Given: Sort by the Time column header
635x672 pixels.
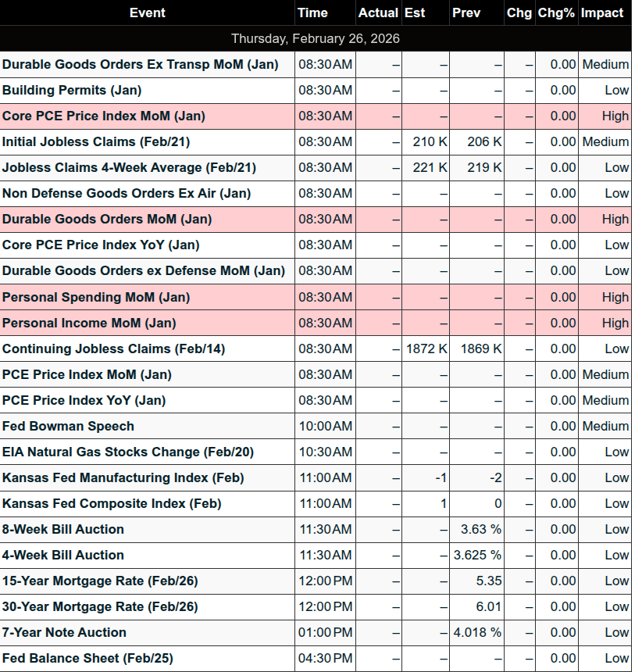Looking at the screenshot, I should [x=312, y=13].
